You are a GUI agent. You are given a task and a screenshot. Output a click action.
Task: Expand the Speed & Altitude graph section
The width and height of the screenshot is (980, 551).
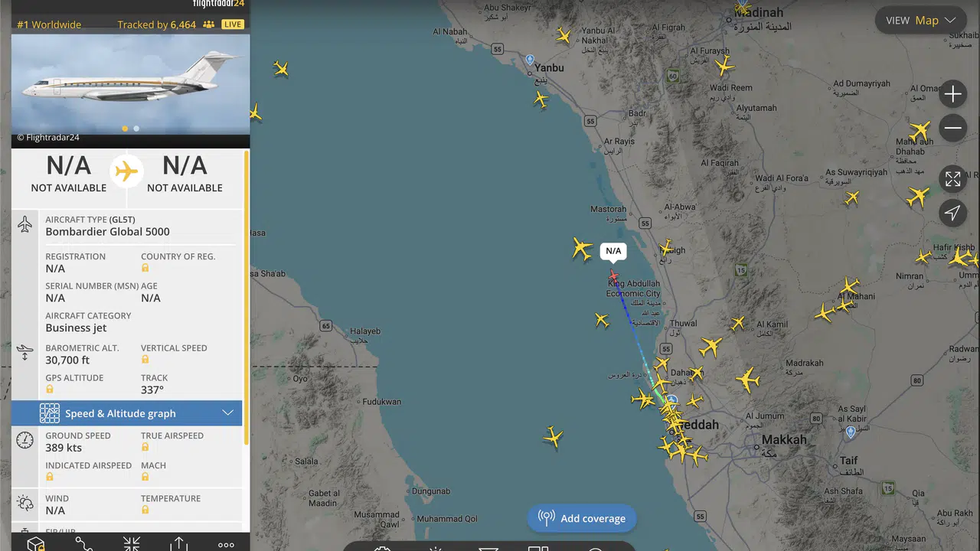(x=126, y=413)
